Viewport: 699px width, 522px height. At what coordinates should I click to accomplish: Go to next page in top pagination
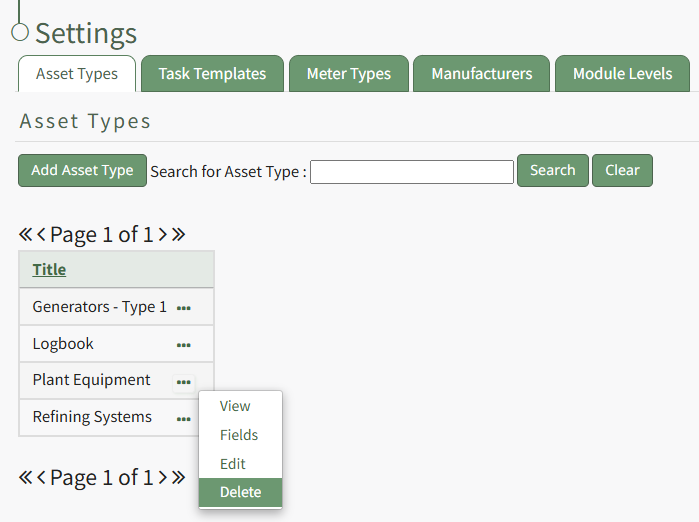tap(162, 235)
